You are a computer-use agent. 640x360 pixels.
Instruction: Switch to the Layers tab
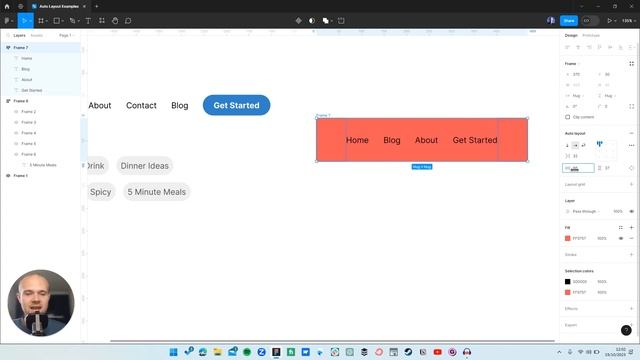pos(19,36)
